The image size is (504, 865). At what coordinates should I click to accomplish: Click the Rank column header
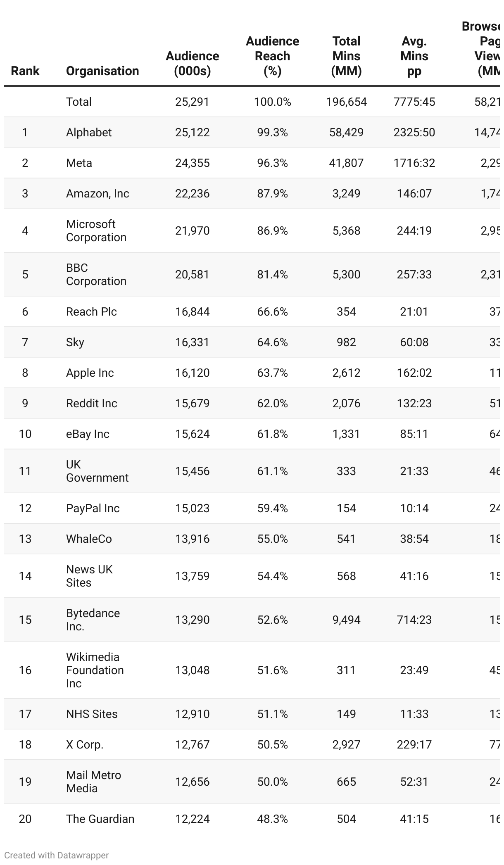(25, 71)
